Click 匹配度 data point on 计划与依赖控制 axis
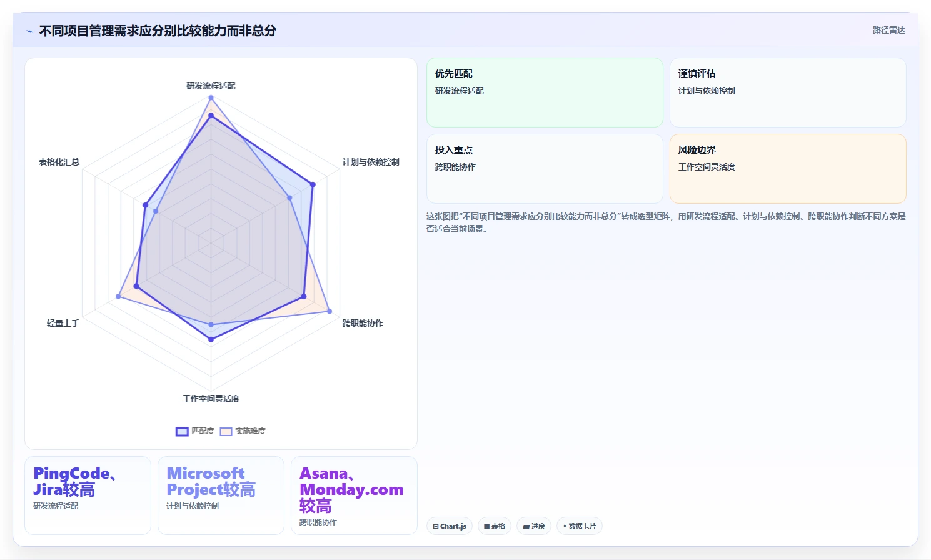This screenshot has height=560, width=931. point(313,184)
